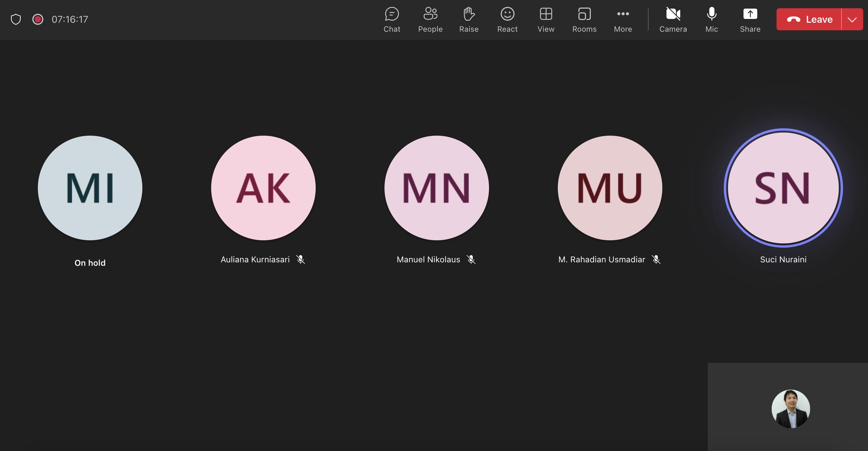This screenshot has height=451, width=868.
Task: Click the red recording indicator
Action: (x=38, y=19)
